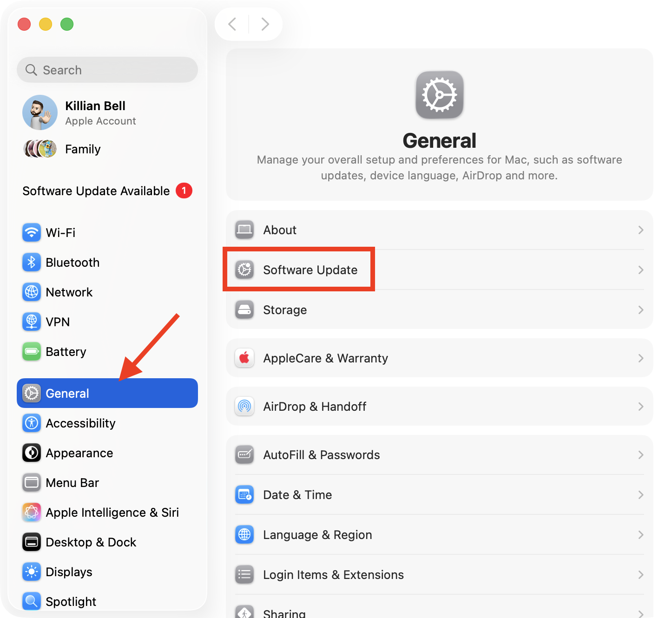Open Bluetooth settings via its icon
The height and width of the screenshot is (618, 672).
[x=31, y=262]
